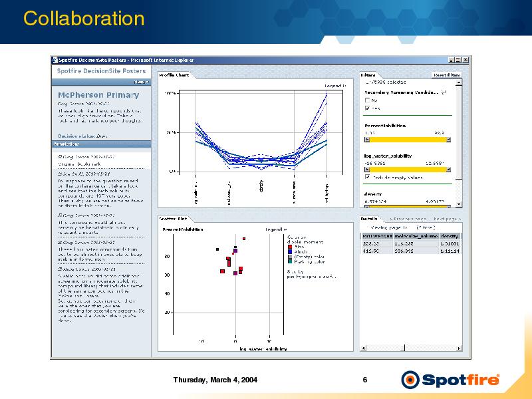The width and height of the screenshot is (532, 399).
Task: Check the No checkbox under Secondary Screening
Action: (367, 100)
